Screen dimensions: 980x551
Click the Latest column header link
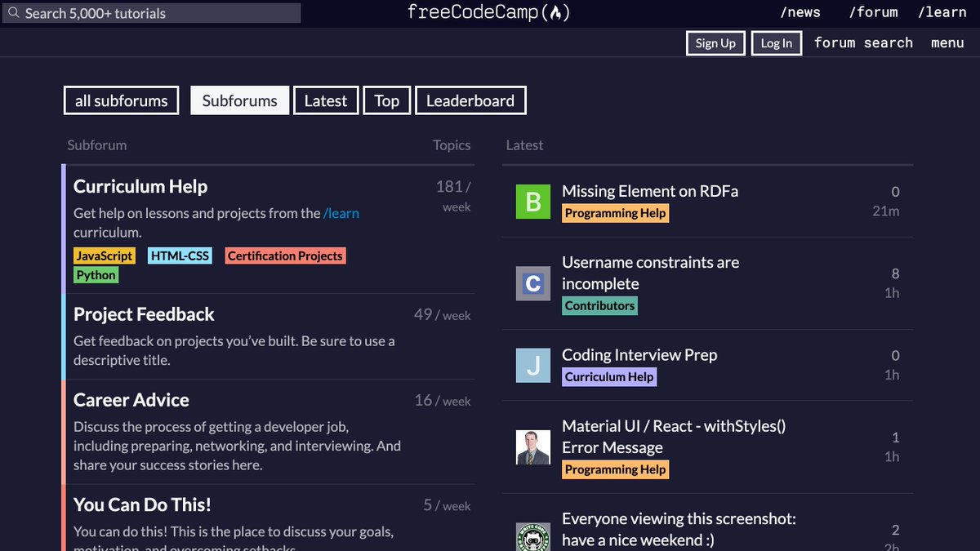pyautogui.click(x=524, y=144)
